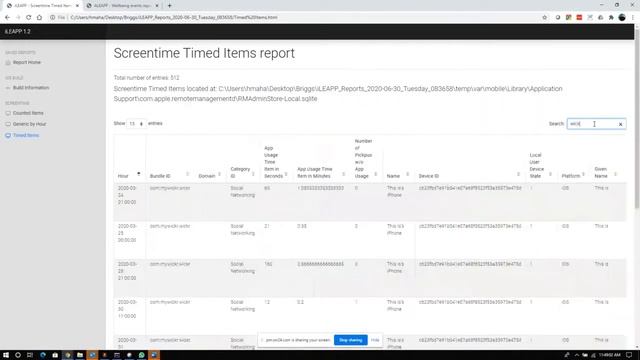Viewport: 640px width, 360px height.
Task: Open Counted Items report in sidebar
Action: (28, 113)
